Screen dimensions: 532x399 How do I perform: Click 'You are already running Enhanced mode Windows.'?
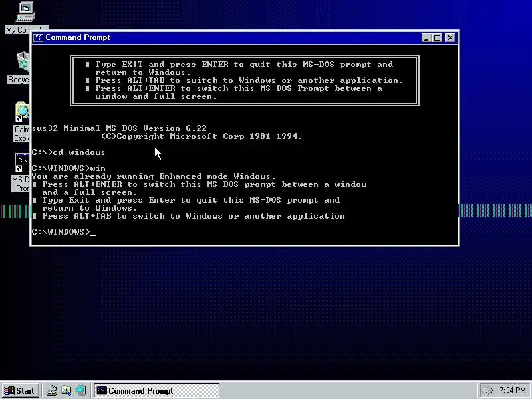(x=154, y=176)
